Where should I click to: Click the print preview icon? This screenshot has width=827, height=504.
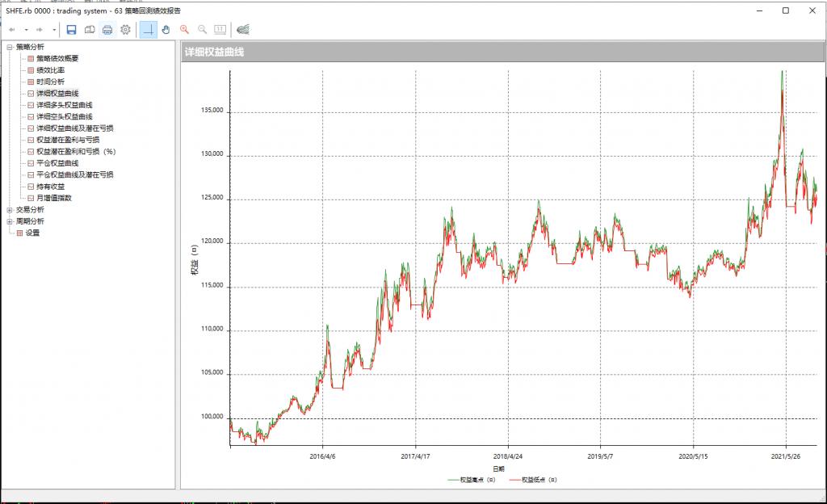[90, 30]
